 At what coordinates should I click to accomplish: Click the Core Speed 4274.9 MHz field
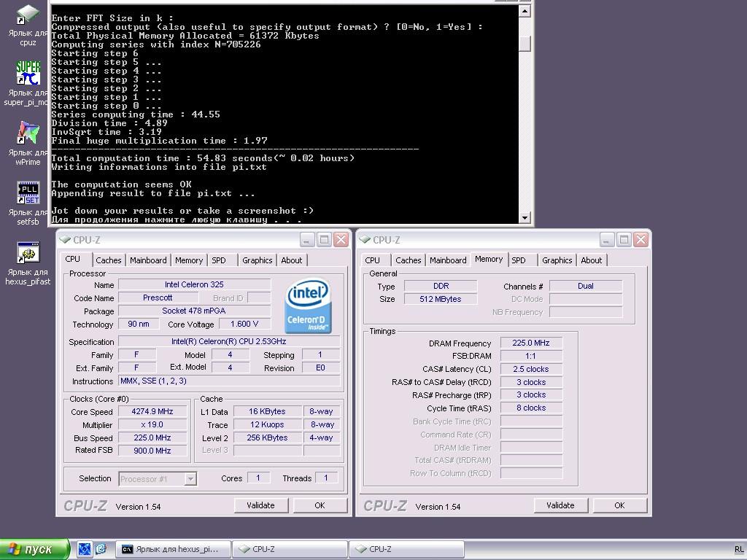(152, 411)
